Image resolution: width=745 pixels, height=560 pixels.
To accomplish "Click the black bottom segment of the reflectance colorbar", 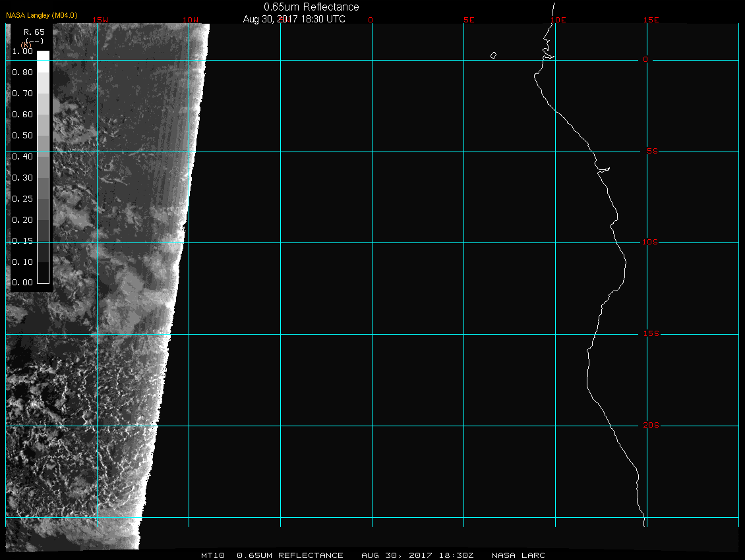I will coord(44,273).
